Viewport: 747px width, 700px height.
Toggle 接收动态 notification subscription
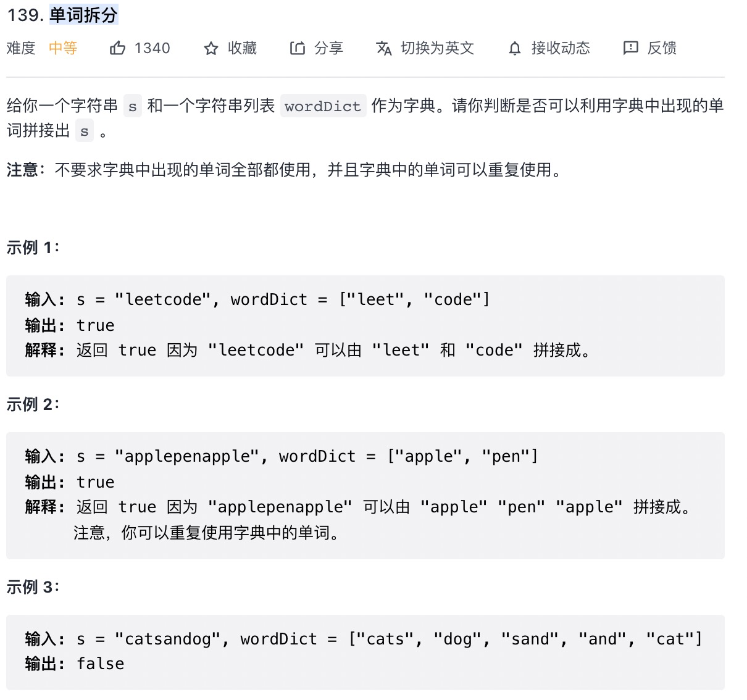(561, 48)
